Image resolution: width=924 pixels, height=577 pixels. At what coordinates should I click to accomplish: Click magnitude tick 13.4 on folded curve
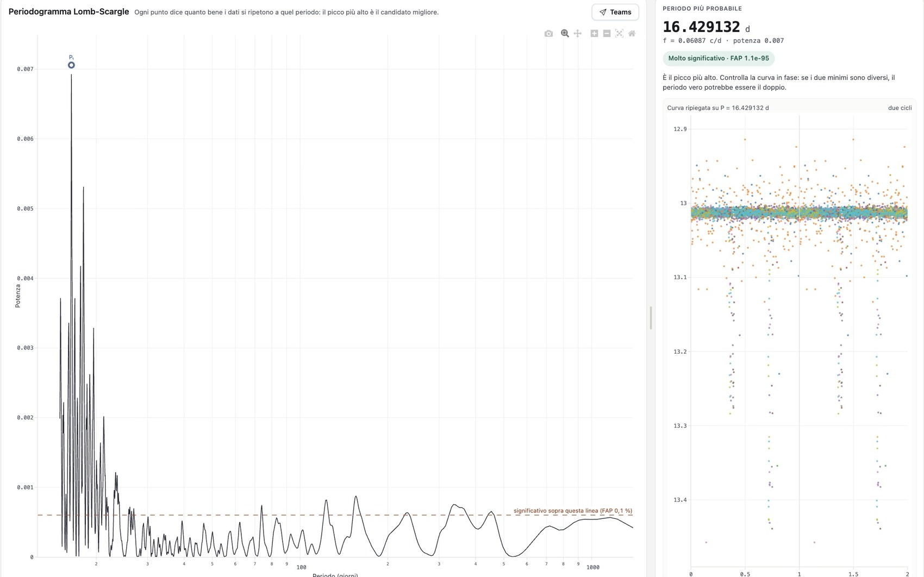point(680,500)
